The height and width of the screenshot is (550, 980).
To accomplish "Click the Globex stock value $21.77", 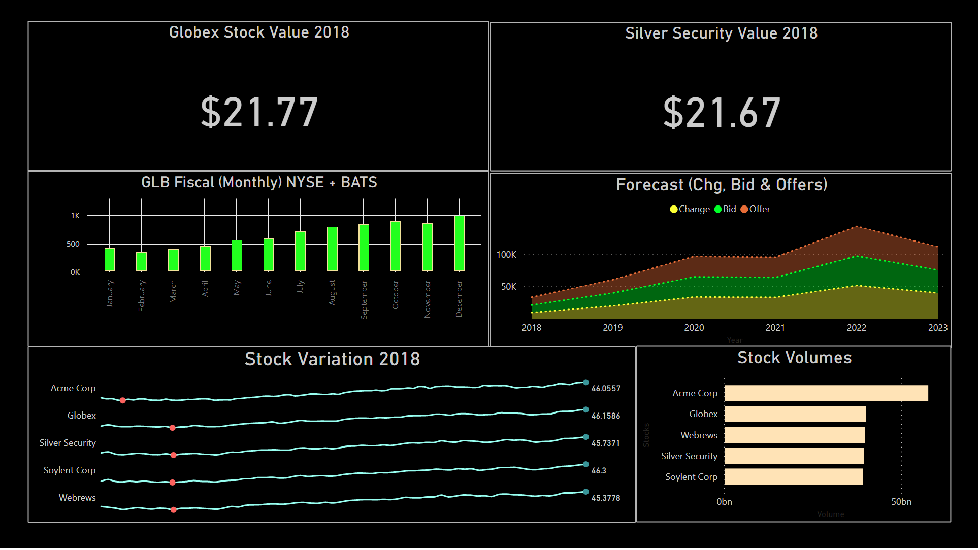I will pyautogui.click(x=259, y=113).
